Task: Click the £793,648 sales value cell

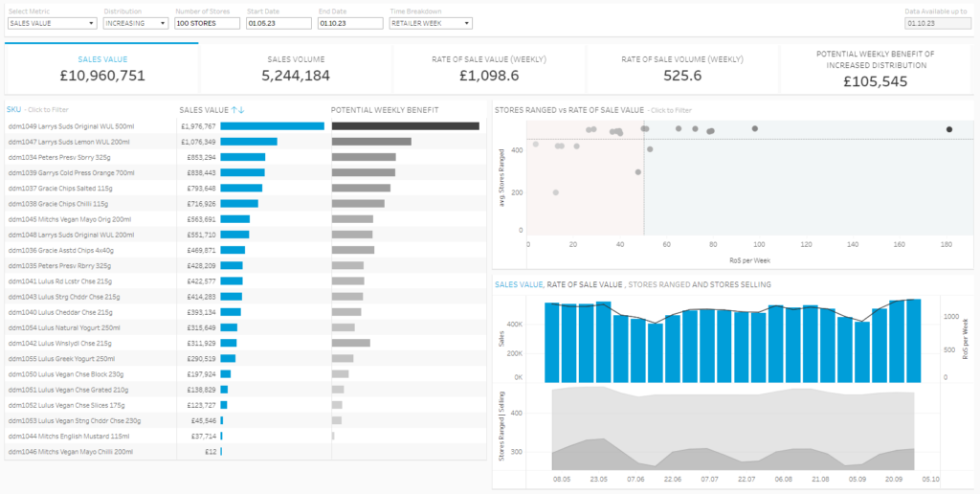Action: click(x=201, y=189)
